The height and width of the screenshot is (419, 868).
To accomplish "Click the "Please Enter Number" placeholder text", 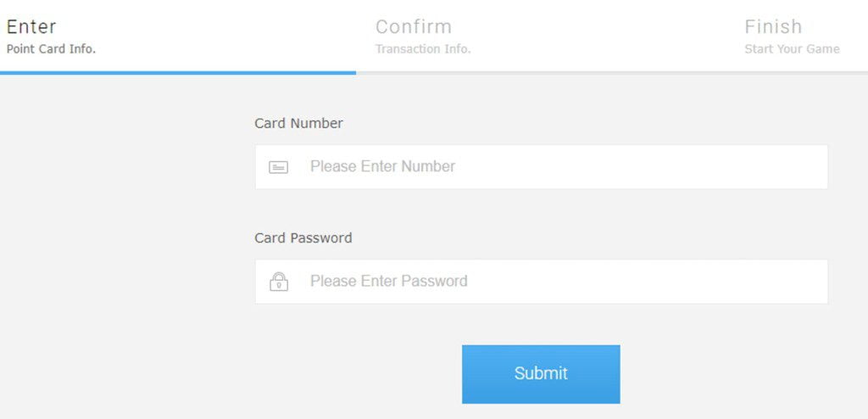I will [x=382, y=167].
